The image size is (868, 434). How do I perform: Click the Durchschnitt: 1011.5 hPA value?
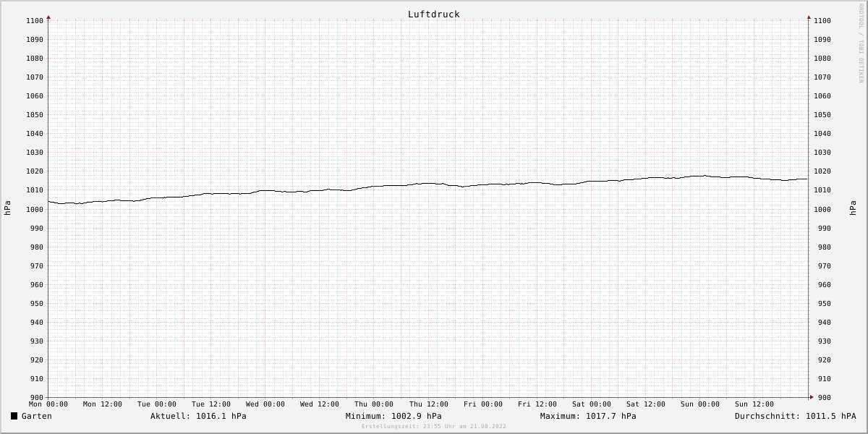point(796,416)
